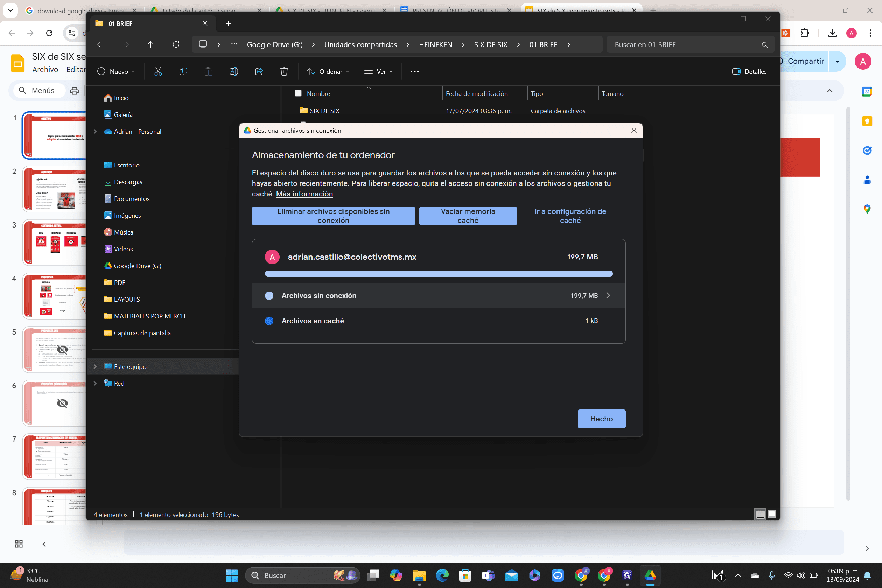
Task: Click the Compartir button in Slides
Action: pyautogui.click(x=805, y=61)
